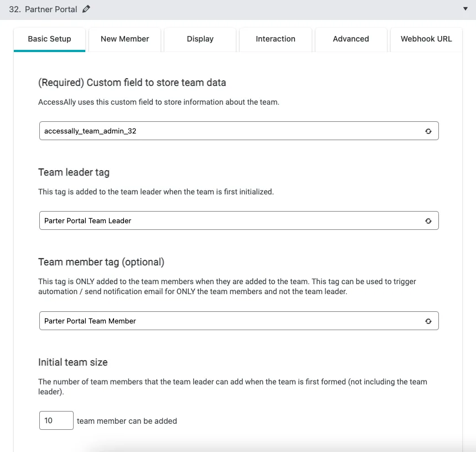The height and width of the screenshot is (452, 476).
Task: Refresh the custom field list icon
Action: [428, 131]
